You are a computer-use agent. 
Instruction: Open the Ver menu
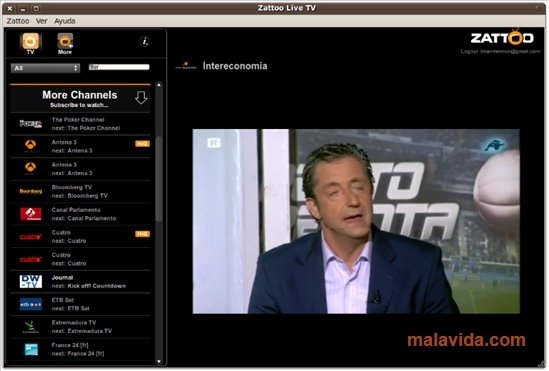coord(41,21)
